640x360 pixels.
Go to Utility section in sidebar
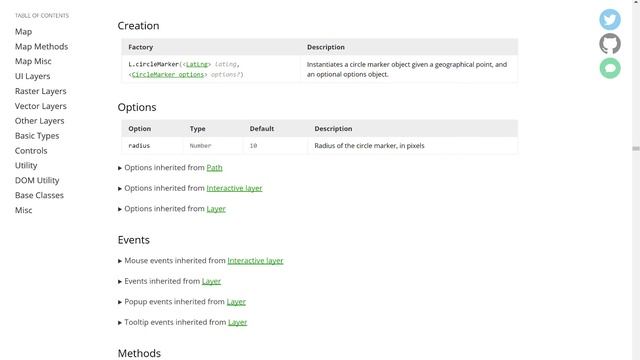26,165
